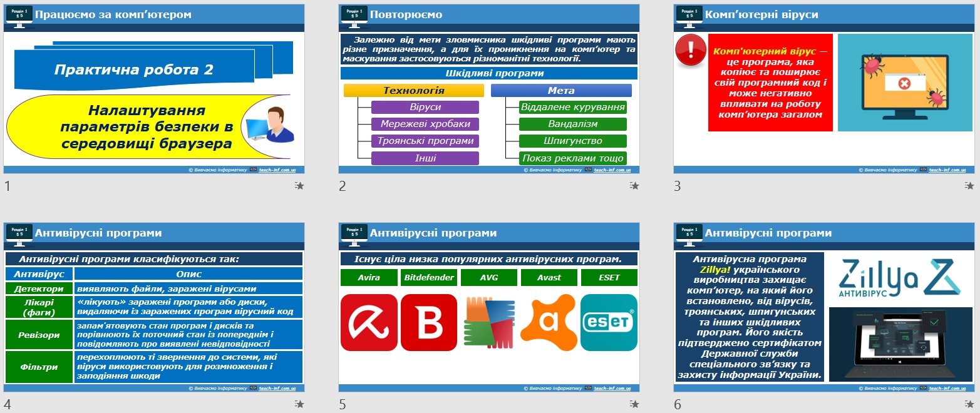Click the animation star icon under slide 5
The width and height of the screenshot is (980, 413).
(x=634, y=404)
